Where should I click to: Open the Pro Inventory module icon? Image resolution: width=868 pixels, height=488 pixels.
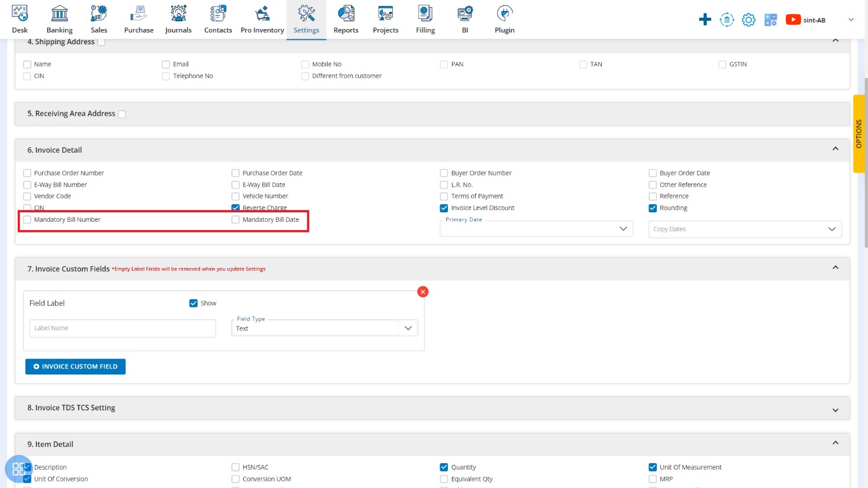click(x=262, y=13)
